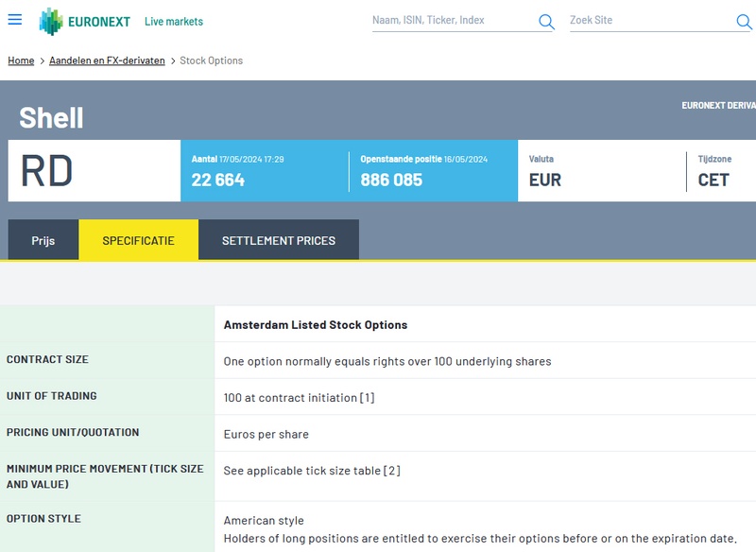Screen dimensions: 756x552
Task: Click the Euronext logo
Action: [x=84, y=22]
